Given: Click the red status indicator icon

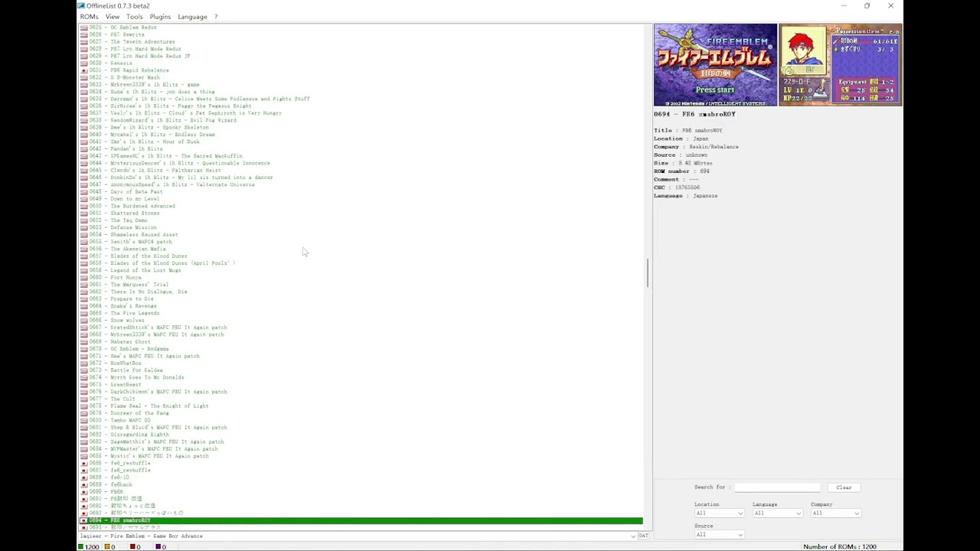Looking at the screenshot, I should pos(132,547).
